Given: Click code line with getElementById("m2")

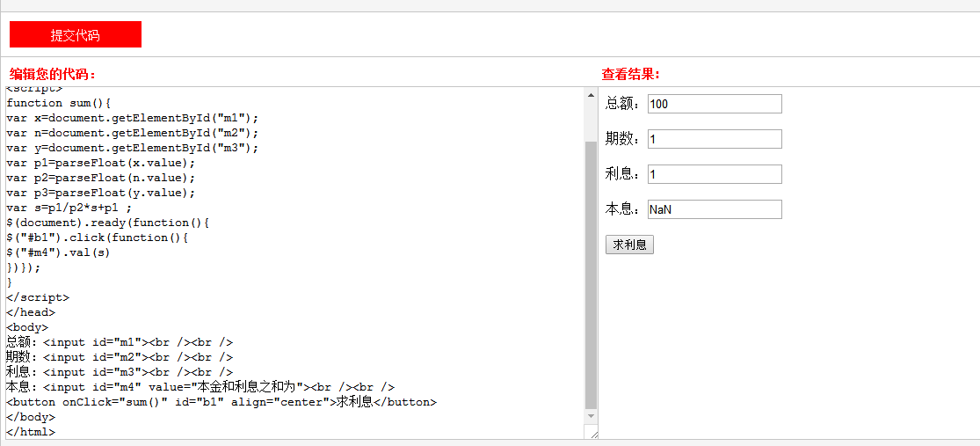Looking at the screenshot, I should point(132,133).
